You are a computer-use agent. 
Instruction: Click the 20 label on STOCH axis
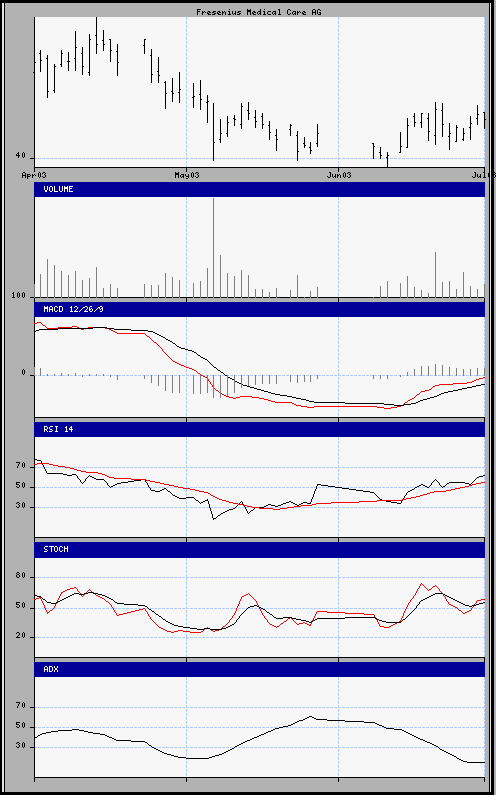[x=21, y=636]
